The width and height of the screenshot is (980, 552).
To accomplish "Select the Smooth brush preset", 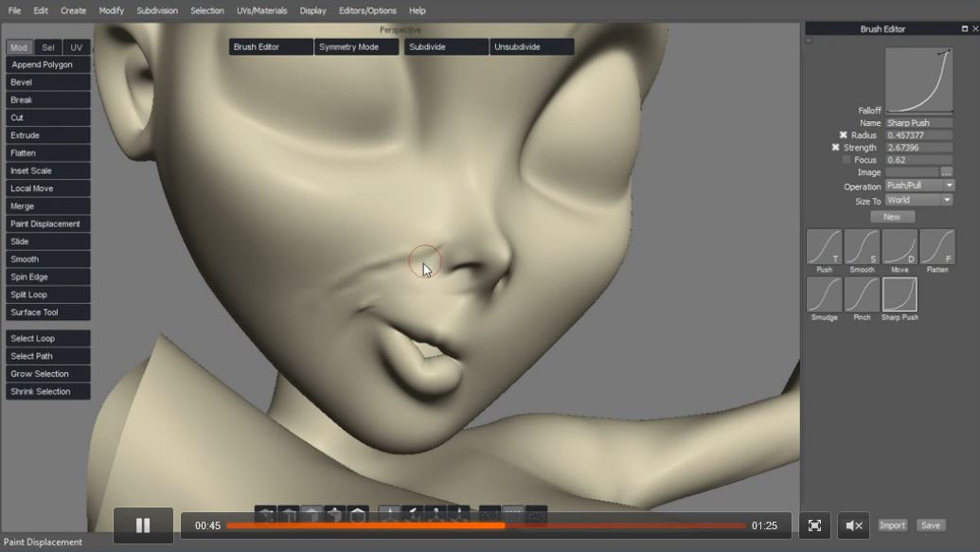I will pos(862,247).
